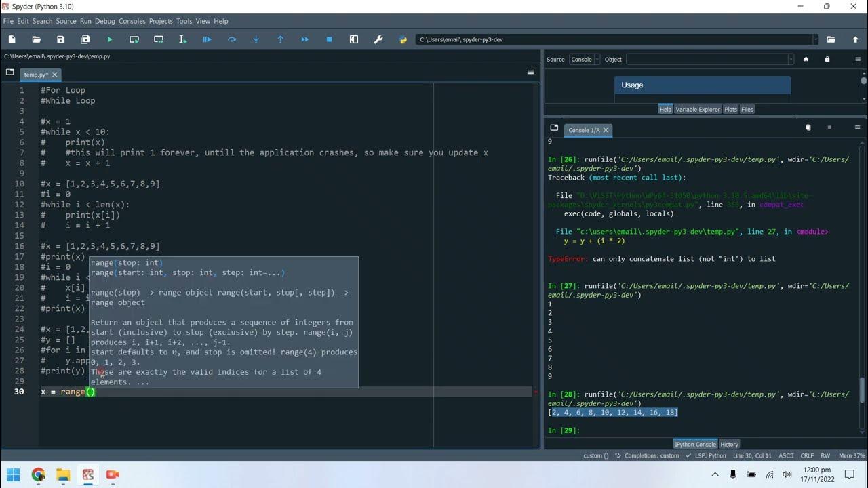Expand the working directory path dropdown
Image resolution: width=868 pixels, height=488 pixels.
pos(815,39)
